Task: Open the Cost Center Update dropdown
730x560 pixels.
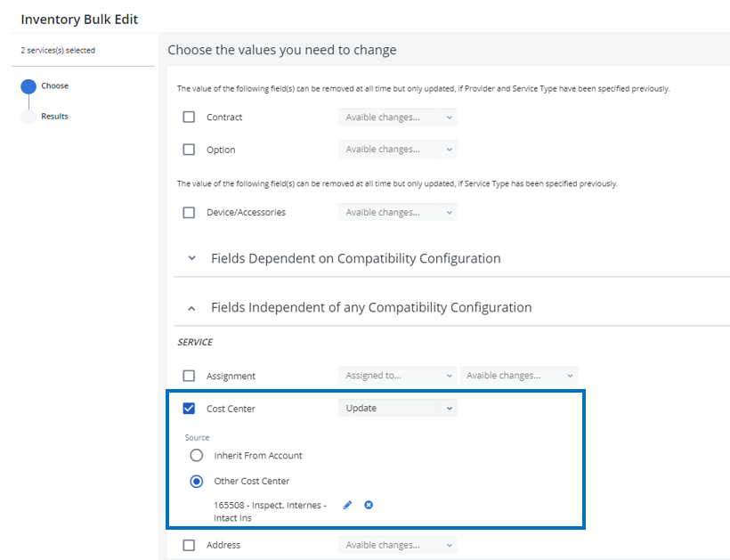Action: click(397, 409)
